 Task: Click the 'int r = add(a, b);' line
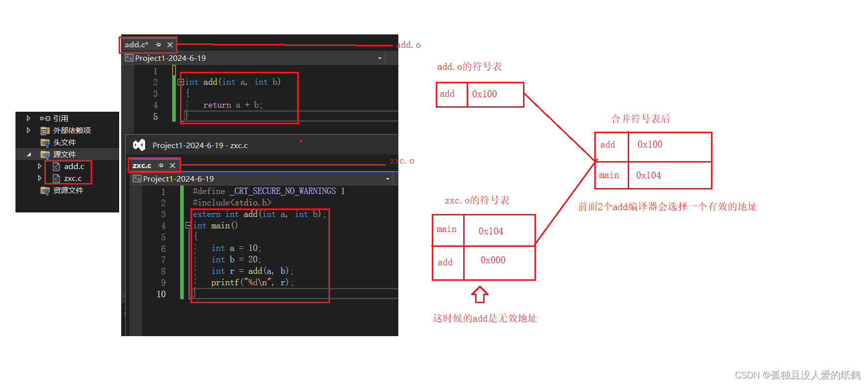(x=252, y=271)
